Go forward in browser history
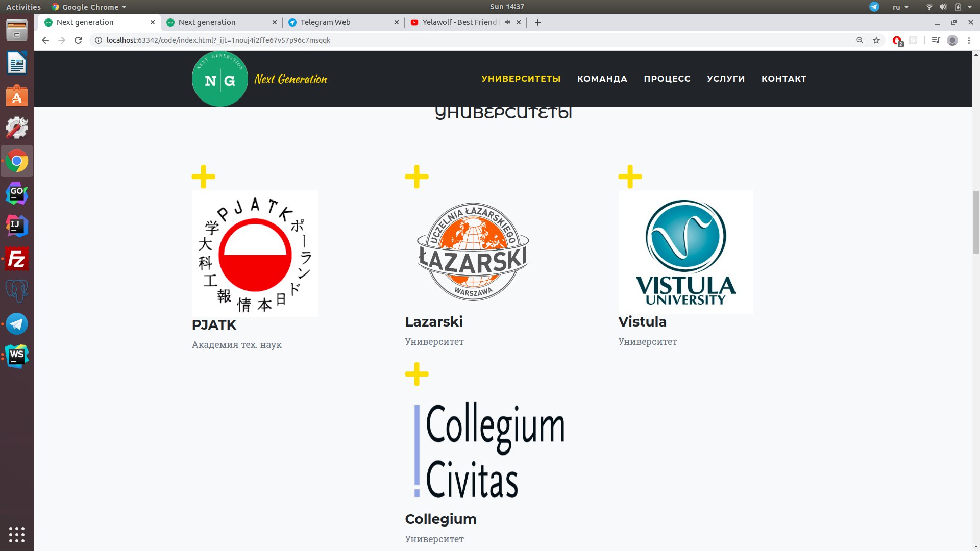Viewport: 980px width, 551px height. [62, 40]
